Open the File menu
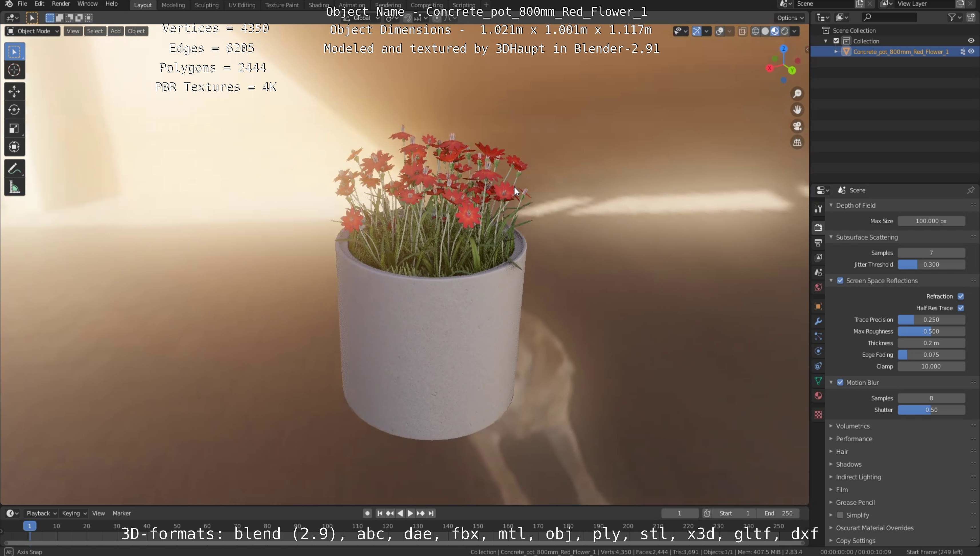Screen dimensions: 980x556 pyautogui.click(x=22, y=4)
